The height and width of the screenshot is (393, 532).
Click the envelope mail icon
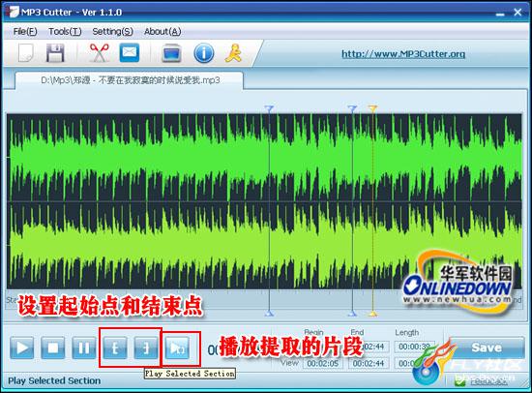click(130, 52)
